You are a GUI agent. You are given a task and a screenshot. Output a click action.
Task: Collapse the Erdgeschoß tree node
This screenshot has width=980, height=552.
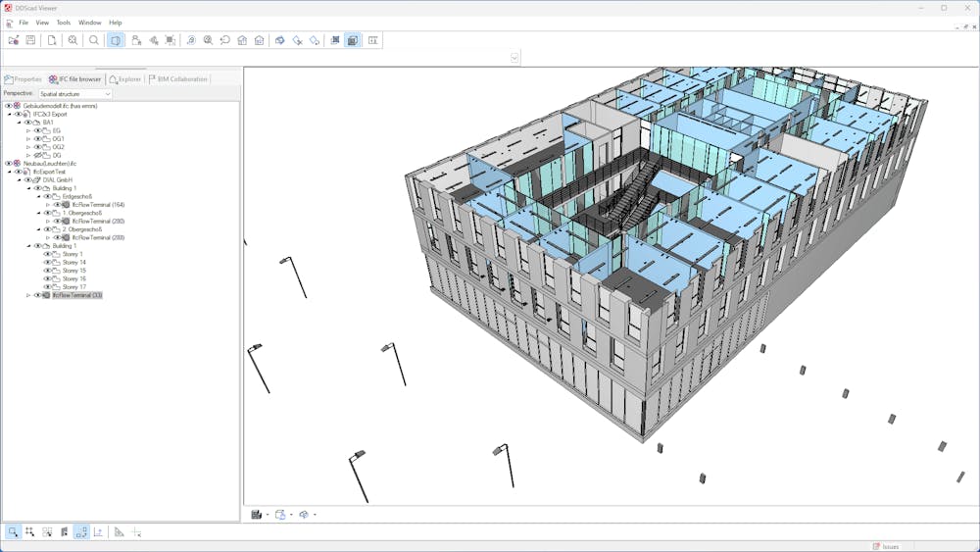pos(38,197)
